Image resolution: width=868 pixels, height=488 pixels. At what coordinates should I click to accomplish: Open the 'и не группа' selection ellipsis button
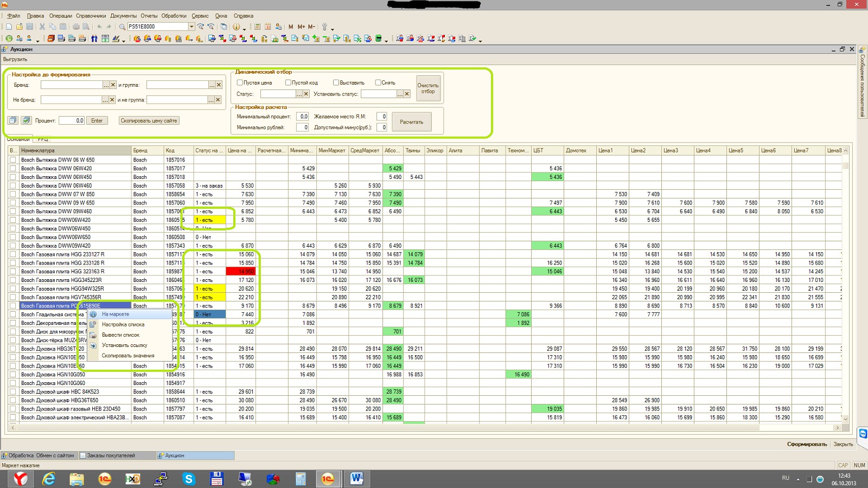(x=211, y=100)
